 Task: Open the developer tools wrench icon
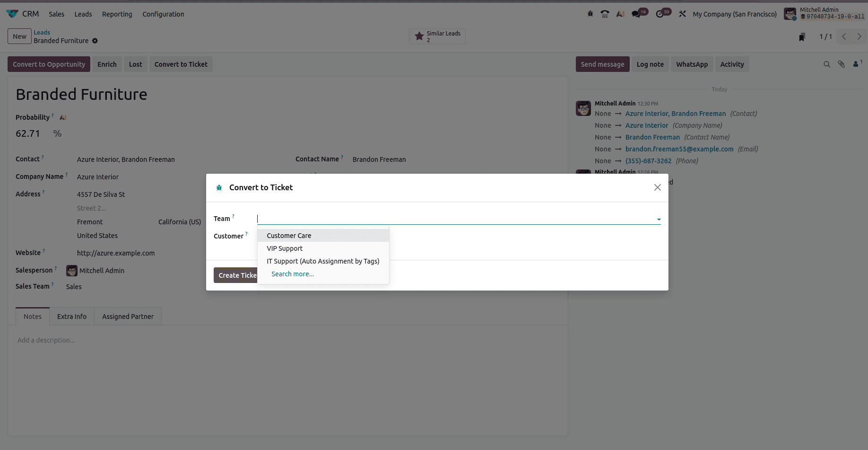(683, 14)
